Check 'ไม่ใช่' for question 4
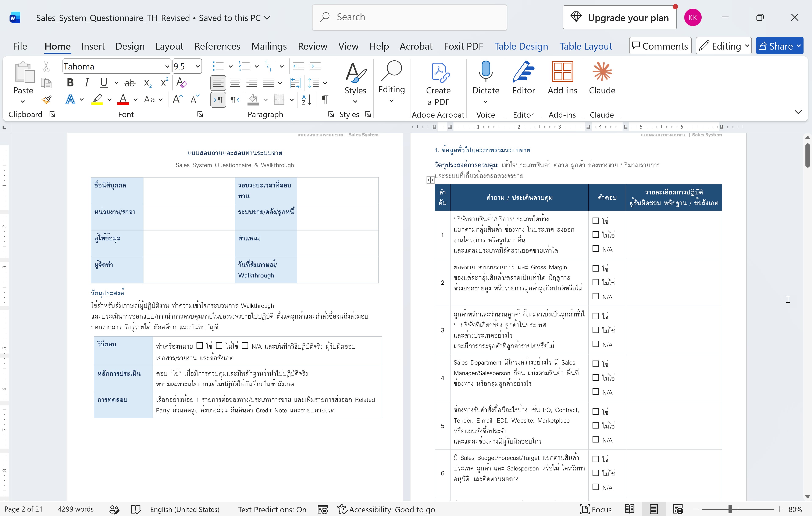812x516 pixels. click(596, 377)
